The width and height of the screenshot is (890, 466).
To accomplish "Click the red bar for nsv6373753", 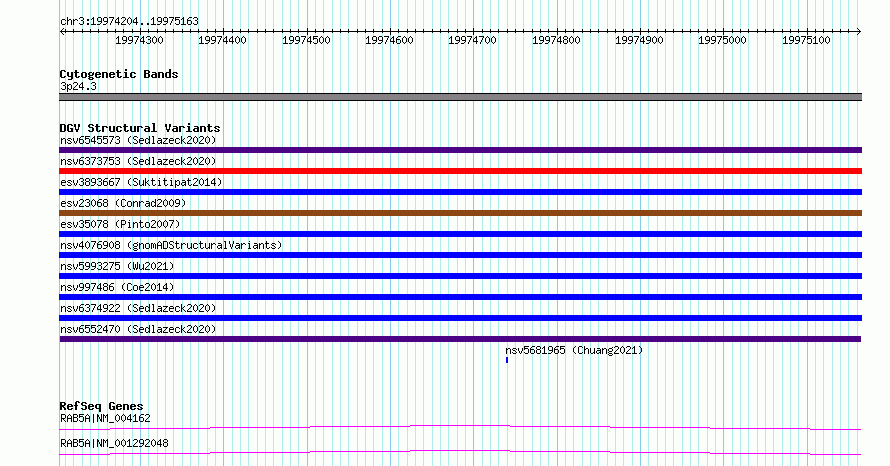I will click(x=460, y=171).
